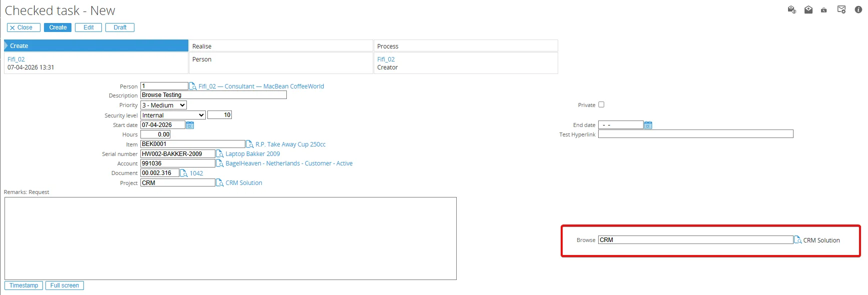Click browse icon beside Serial number field
Viewport: 868px width, 295px height.
point(220,154)
